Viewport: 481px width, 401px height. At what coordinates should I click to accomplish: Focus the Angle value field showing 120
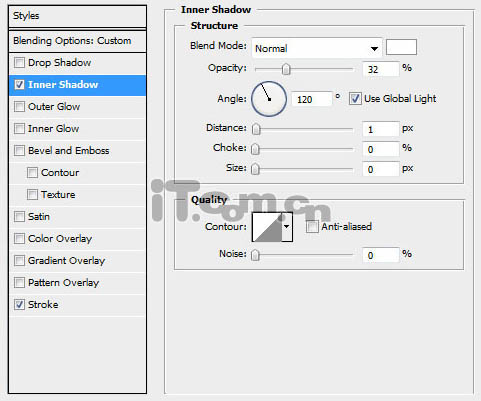pos(312,99)
